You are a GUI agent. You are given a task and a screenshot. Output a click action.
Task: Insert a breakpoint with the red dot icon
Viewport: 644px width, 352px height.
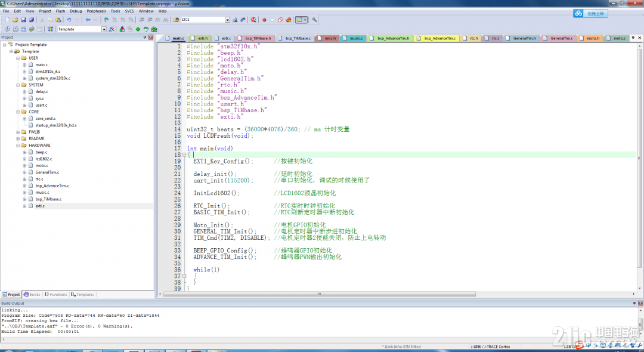264,20
